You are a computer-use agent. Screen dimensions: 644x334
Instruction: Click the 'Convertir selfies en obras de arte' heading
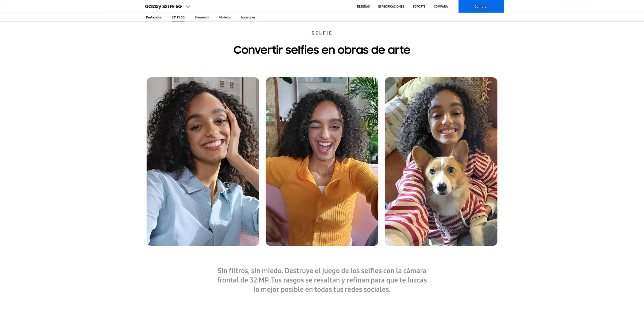[322, 50]
